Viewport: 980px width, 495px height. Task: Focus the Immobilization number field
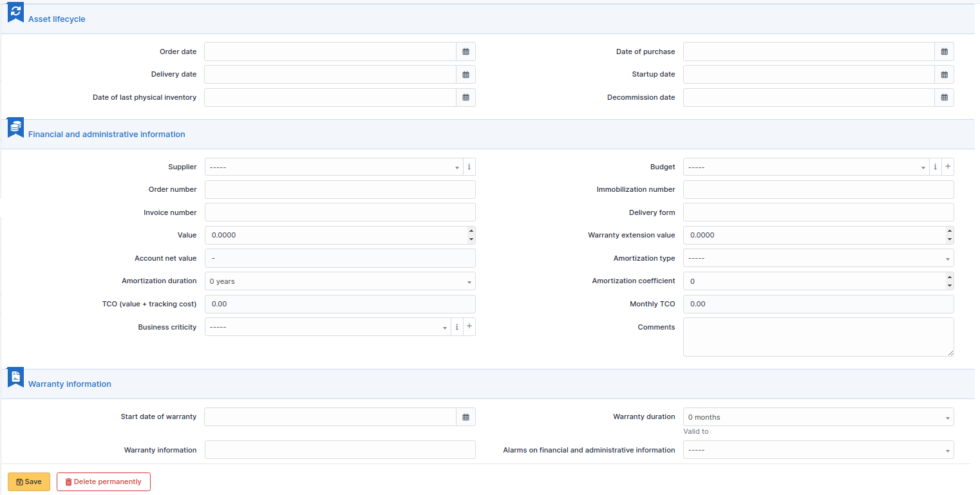tap(818, 190)
